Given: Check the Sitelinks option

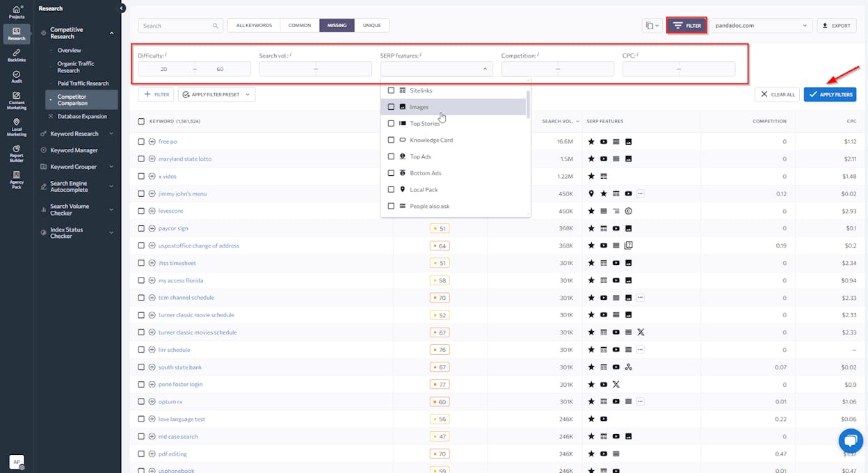Looking at the screenshot, I should click(391, 90).
